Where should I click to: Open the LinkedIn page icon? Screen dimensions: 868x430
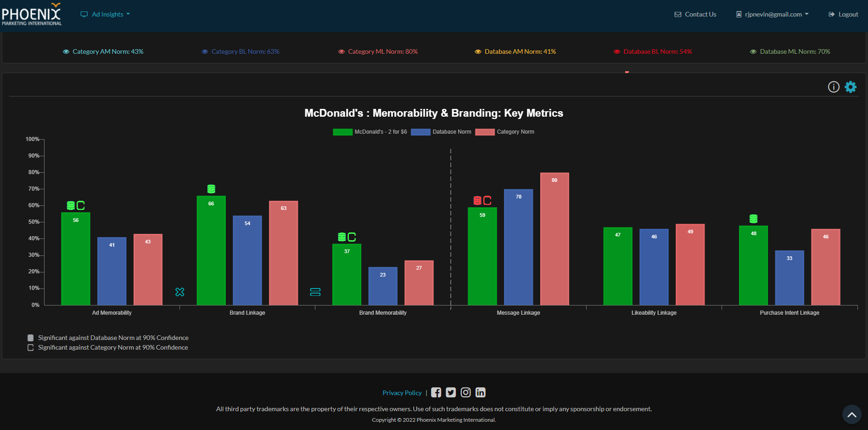tap(480, 392)
